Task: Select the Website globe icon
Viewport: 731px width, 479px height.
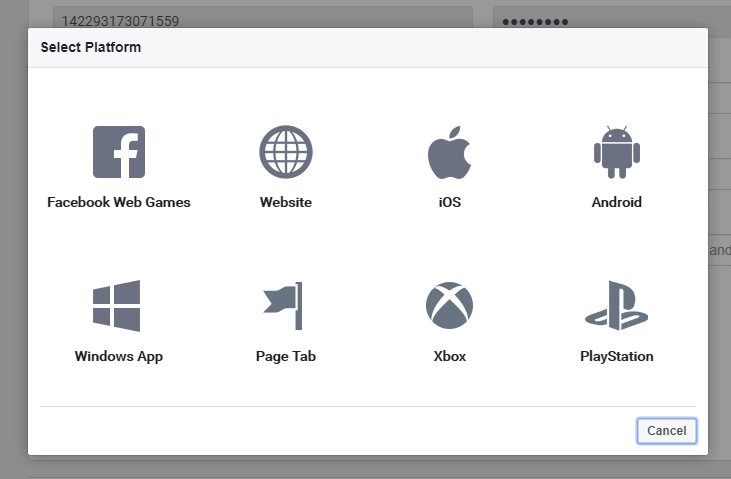Action: pos(286,152)
